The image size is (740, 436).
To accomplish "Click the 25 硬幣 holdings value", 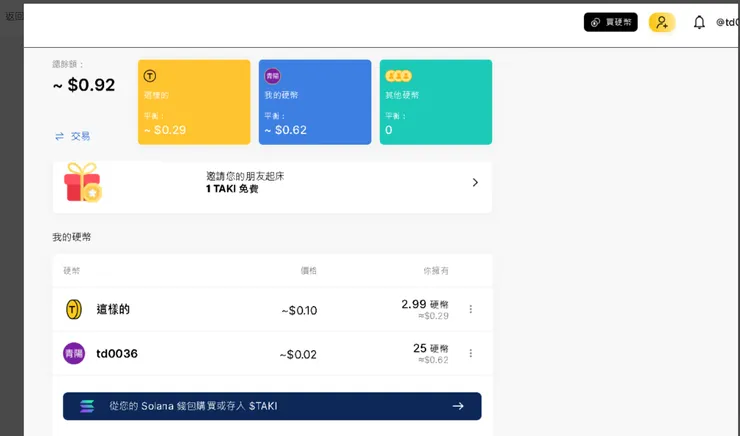I will pos(431,348).
